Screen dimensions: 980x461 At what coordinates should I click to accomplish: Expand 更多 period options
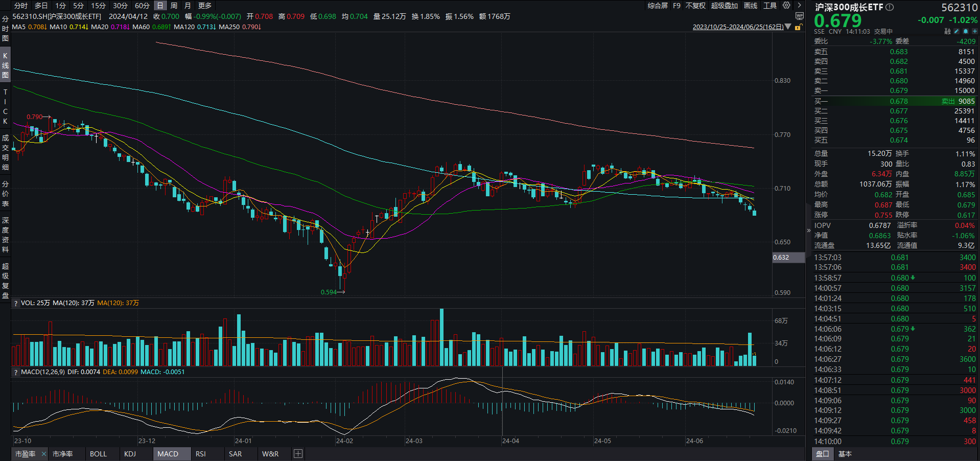205,6
